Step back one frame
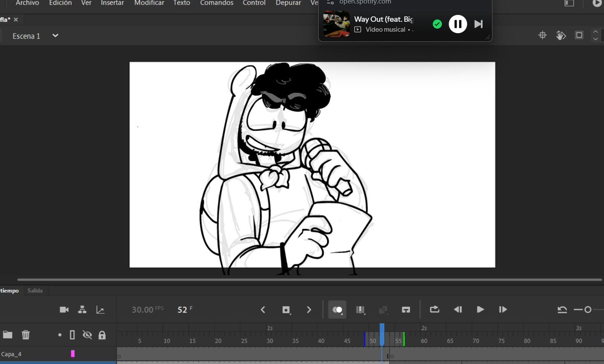 (x=458, y=310)
